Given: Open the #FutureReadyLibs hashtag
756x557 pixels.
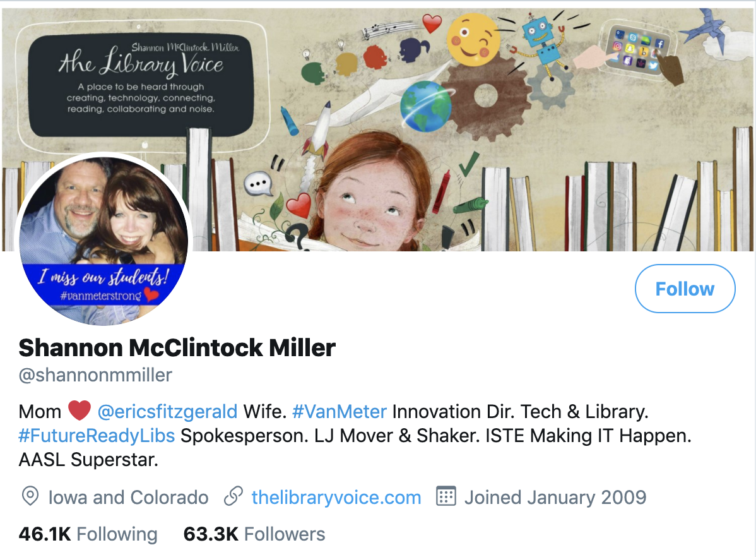Looking at the screenshot, I should click(x=97, y=435).
